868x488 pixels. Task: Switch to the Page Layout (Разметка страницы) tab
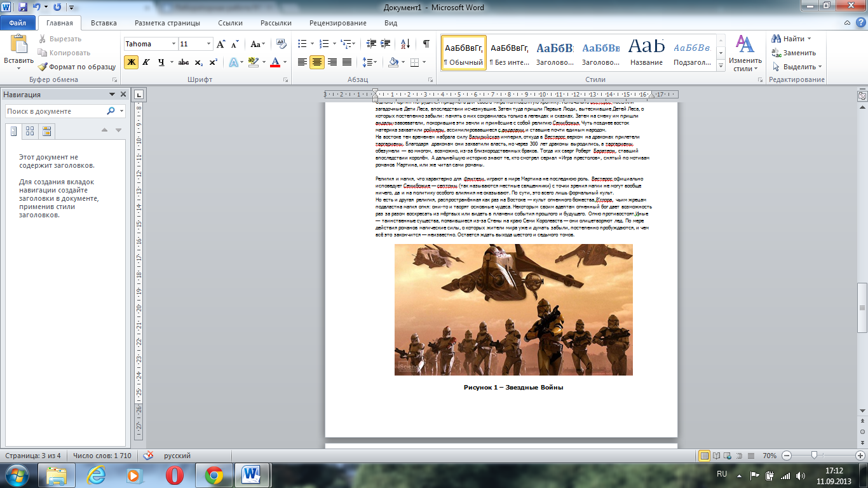pyautogui.click(x=167, y=23)
